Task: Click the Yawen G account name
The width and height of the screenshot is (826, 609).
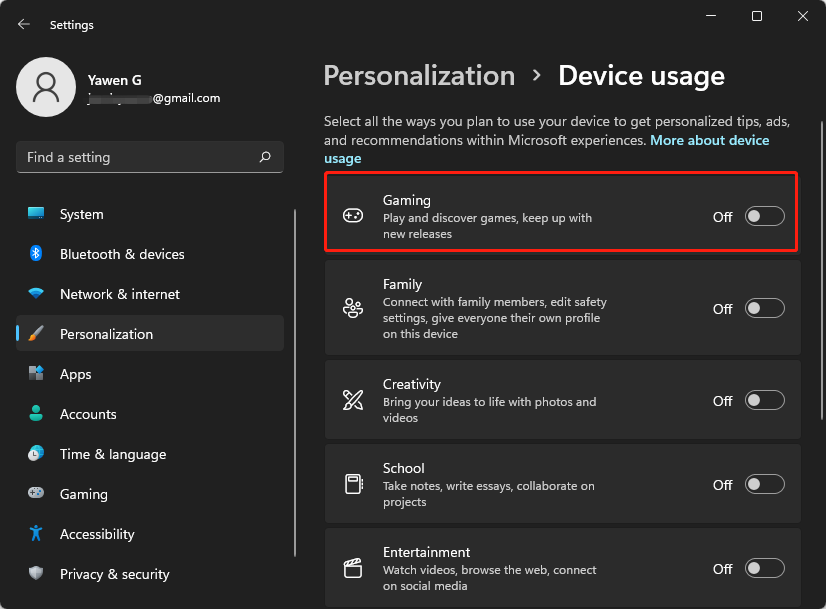Action: (x=114, y=80)
